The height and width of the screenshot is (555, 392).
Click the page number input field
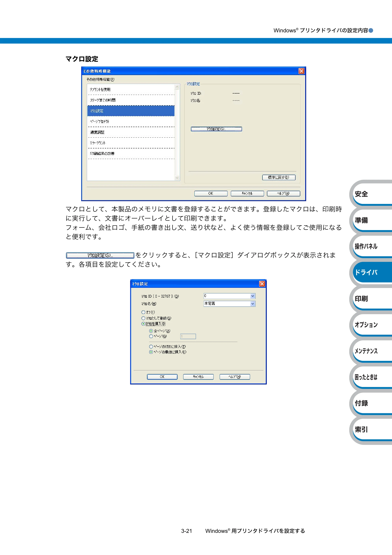click(188, 336)
